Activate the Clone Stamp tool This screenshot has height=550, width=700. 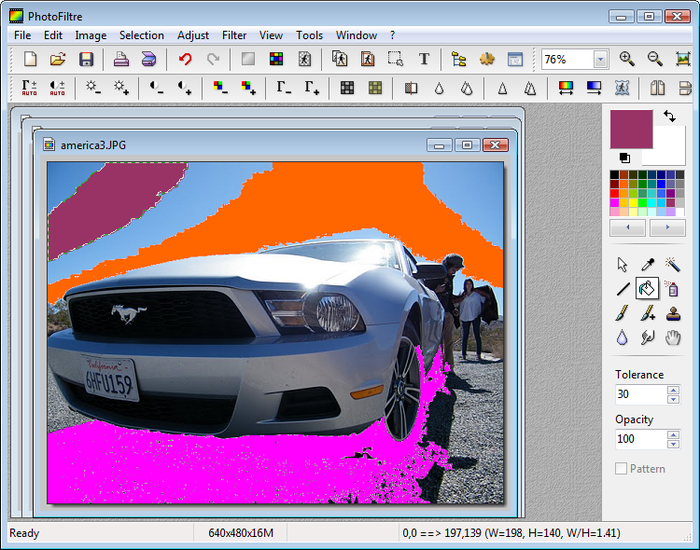tap(673, 314)
